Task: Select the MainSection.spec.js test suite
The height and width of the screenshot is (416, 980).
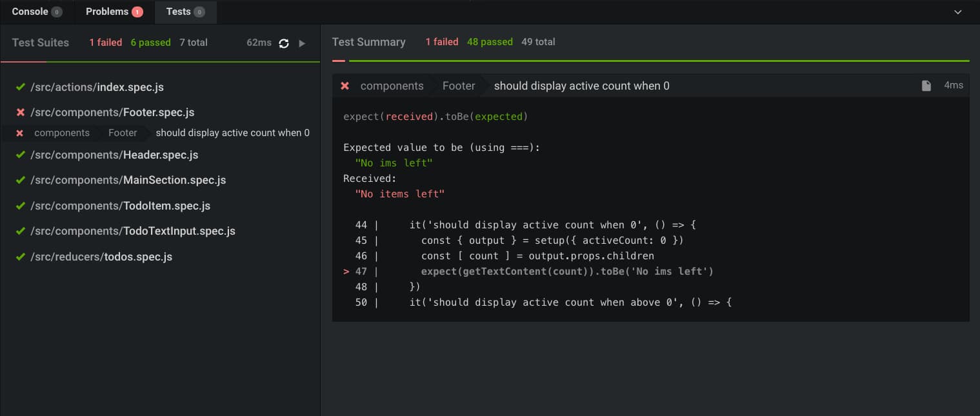Action: 127,180
